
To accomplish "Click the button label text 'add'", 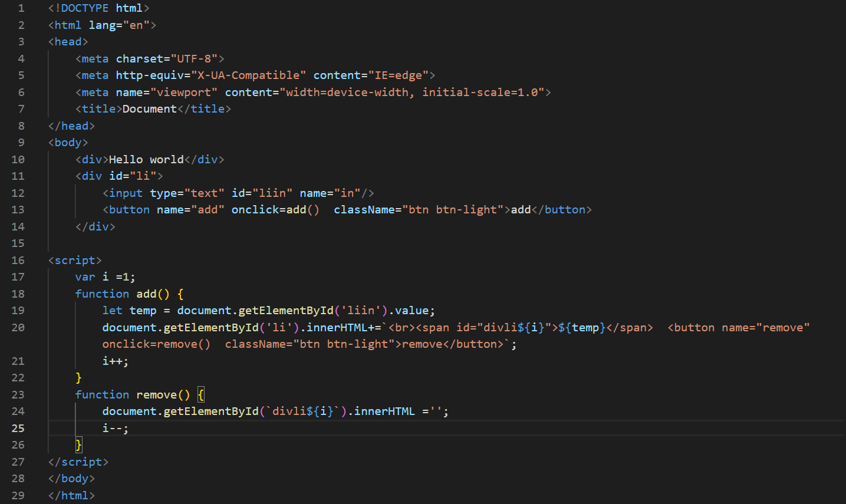I will coord(521,209).
